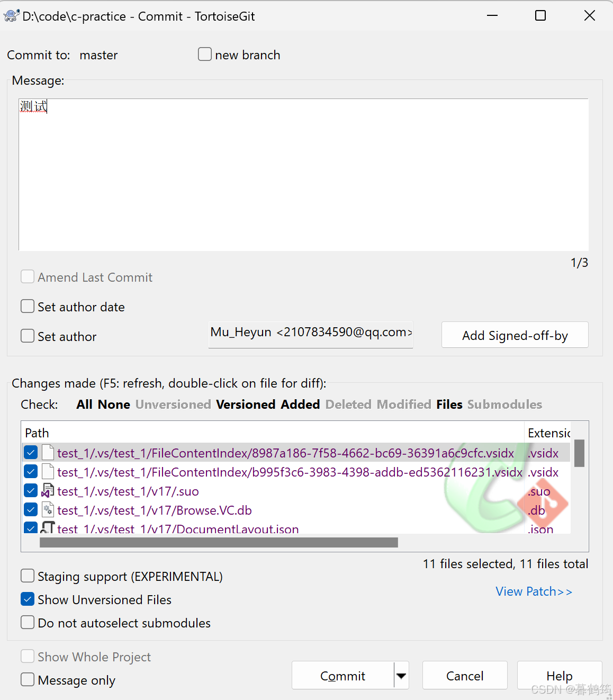The height and width of the screenshot is (700, 613).
Task: Check only Added files
Action: click(300, 405)
